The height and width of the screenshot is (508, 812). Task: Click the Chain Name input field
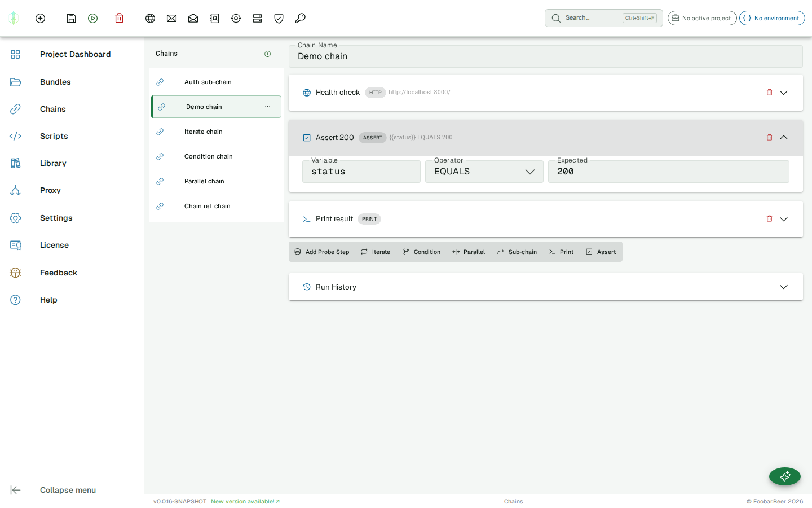[546, 56]
